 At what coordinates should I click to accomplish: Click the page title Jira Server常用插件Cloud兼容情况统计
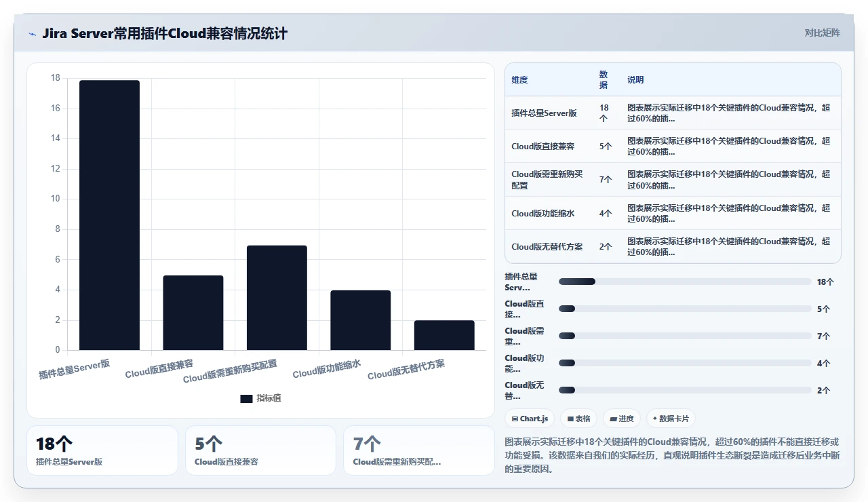point(165,33)
